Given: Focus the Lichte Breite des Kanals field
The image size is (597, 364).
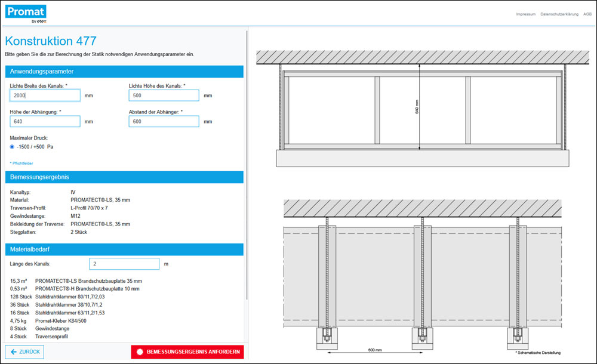Looking at the screenshot, I should click(45, 95).
